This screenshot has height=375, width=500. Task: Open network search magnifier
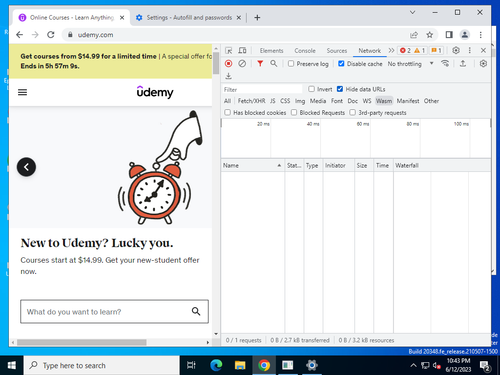click(x=274, y=63)
